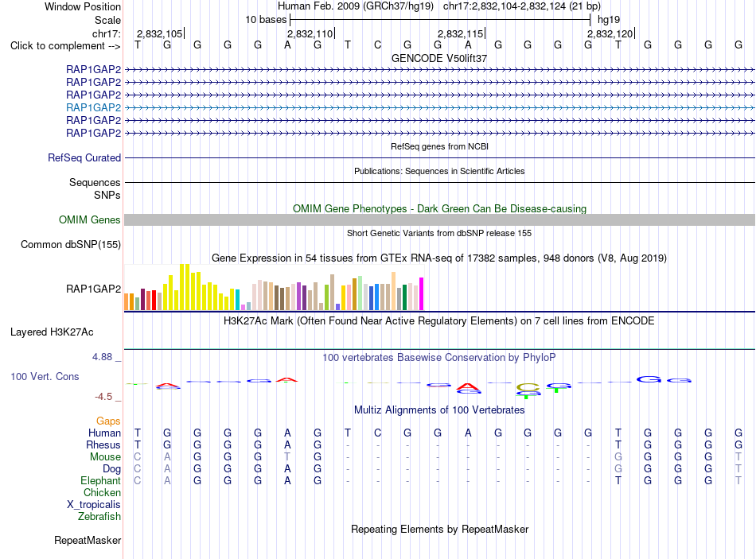Open 'Publications: Sequences in Scientific Articles' title

[439, 171]
